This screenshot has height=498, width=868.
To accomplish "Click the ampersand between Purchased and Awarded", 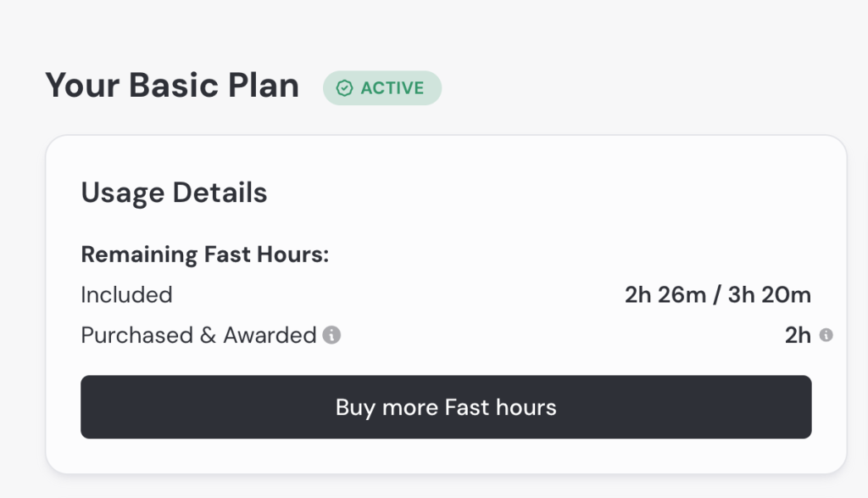I will (x=208, y=336).
